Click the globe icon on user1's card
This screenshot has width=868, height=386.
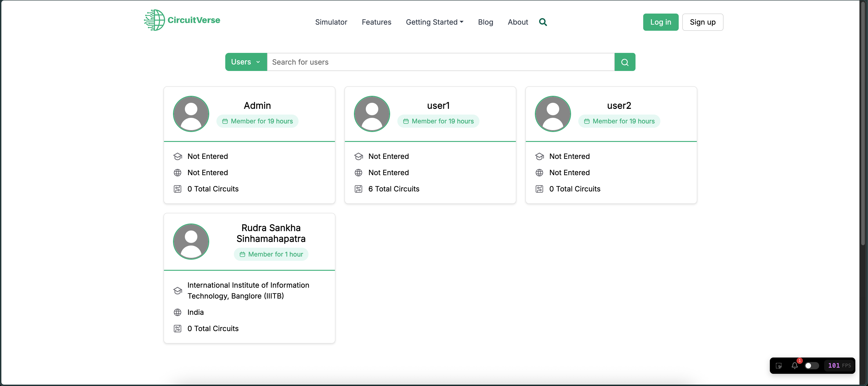tap(358, 172)
